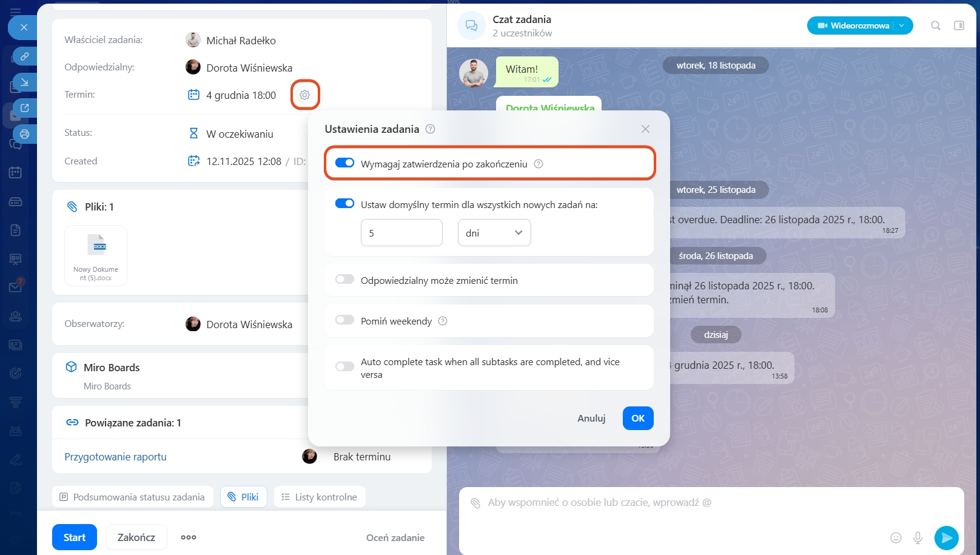Record a voice message with the microphone
Image resolution: width=980 pixels, height=555 pixels.
pyautogui.click(x=918, y=537)
